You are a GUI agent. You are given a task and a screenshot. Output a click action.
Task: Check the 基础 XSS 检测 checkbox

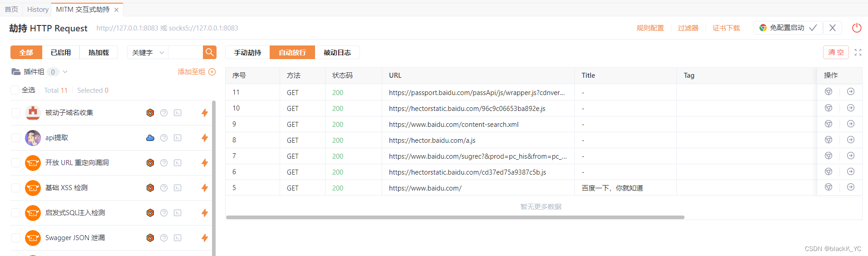click(x=16, y=188)
